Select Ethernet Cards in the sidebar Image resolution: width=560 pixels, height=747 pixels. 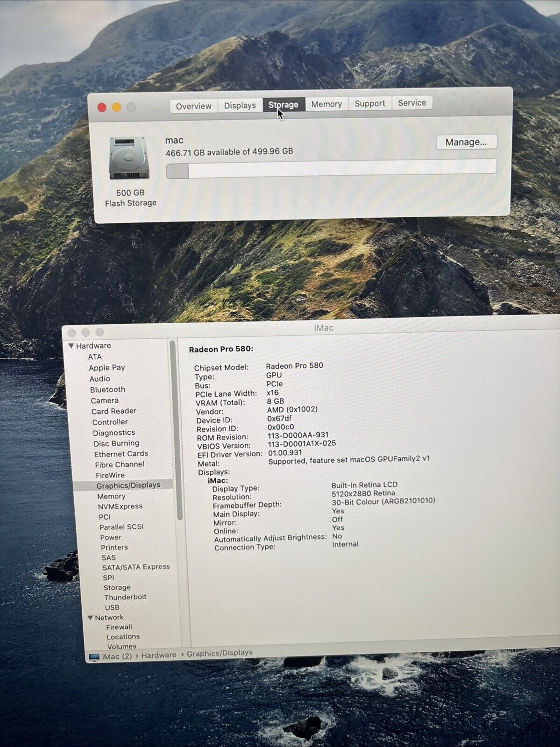(121, 454)
